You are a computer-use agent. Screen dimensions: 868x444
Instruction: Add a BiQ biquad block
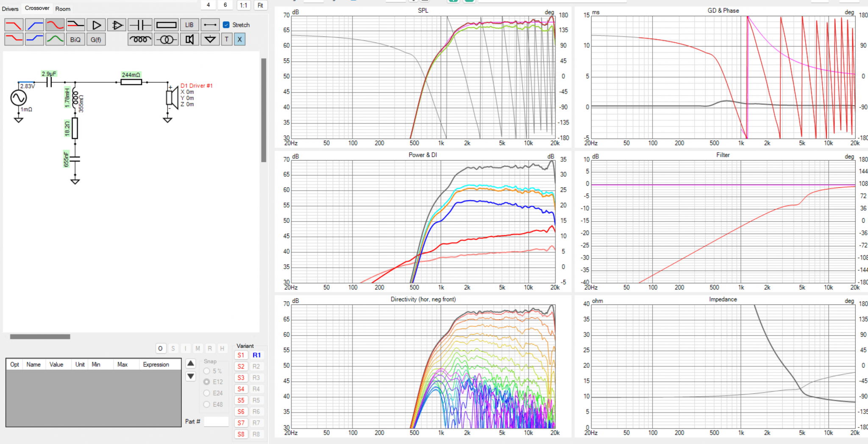[75, 39]
